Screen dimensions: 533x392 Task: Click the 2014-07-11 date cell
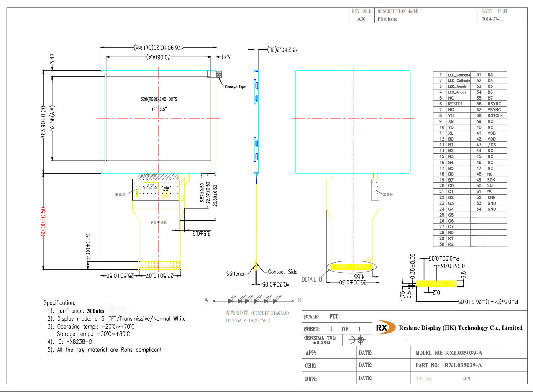pyautogui.click(x=492, y=19)
